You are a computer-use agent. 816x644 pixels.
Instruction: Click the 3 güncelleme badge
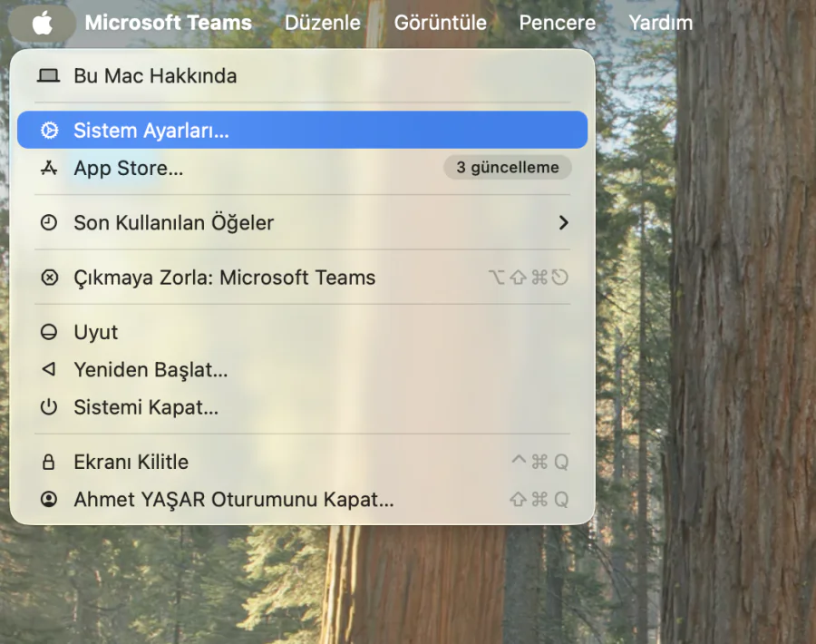(507, 167)
